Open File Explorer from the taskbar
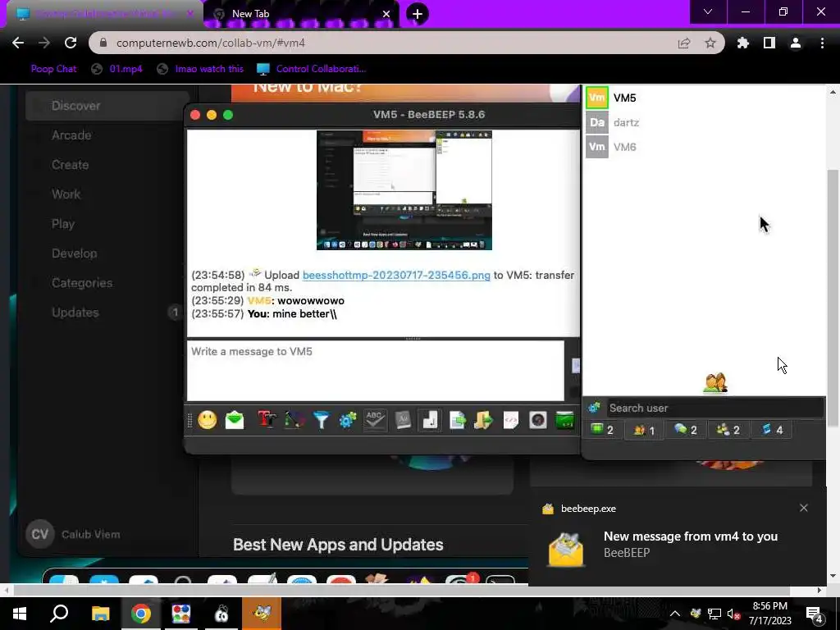The image size is (840, 630). pyautogui.click(x=100, y=614)
